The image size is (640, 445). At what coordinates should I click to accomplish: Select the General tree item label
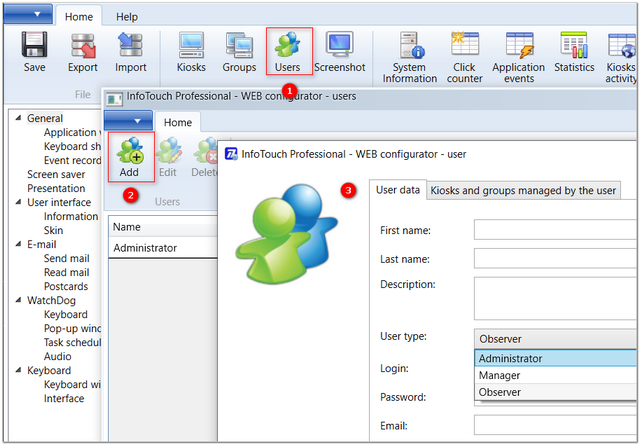(45, 118)
